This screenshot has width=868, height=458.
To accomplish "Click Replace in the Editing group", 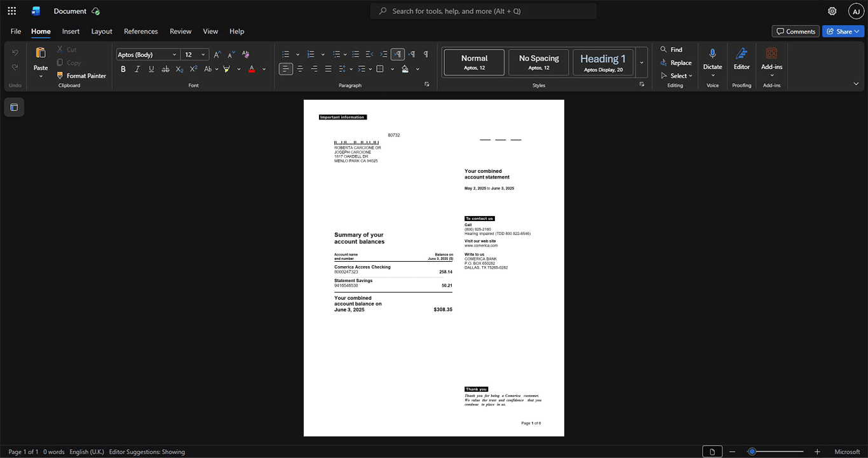I will pos(676,62).
